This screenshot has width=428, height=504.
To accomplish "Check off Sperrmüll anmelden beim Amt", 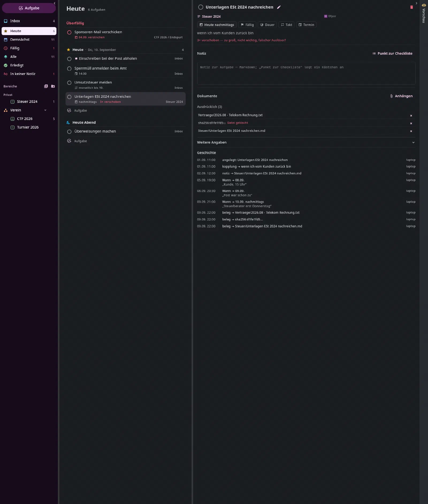I will coord(69,69).
